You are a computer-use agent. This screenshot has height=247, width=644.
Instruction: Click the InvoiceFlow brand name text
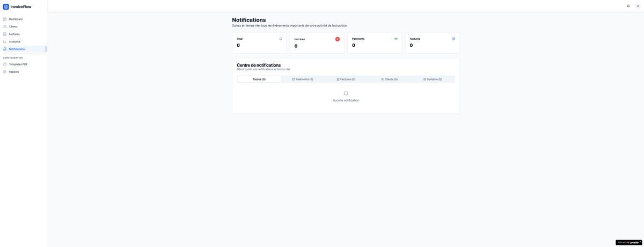click(21, 6)
